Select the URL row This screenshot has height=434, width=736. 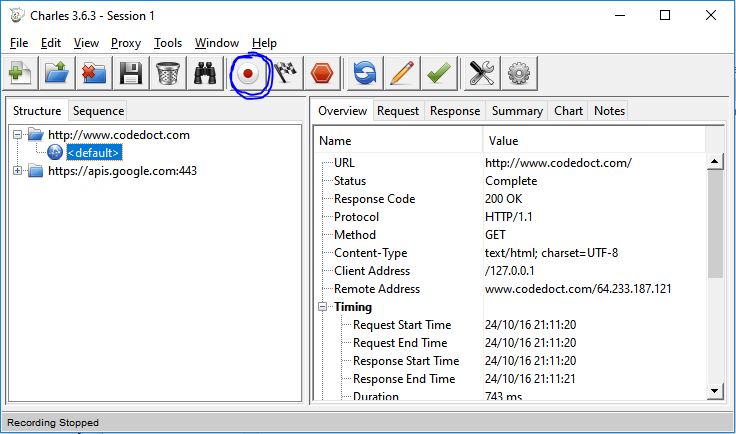512,163
